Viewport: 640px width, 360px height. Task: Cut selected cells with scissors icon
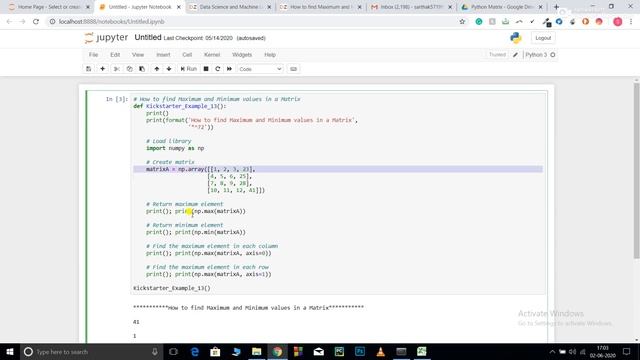click(116, 69)
